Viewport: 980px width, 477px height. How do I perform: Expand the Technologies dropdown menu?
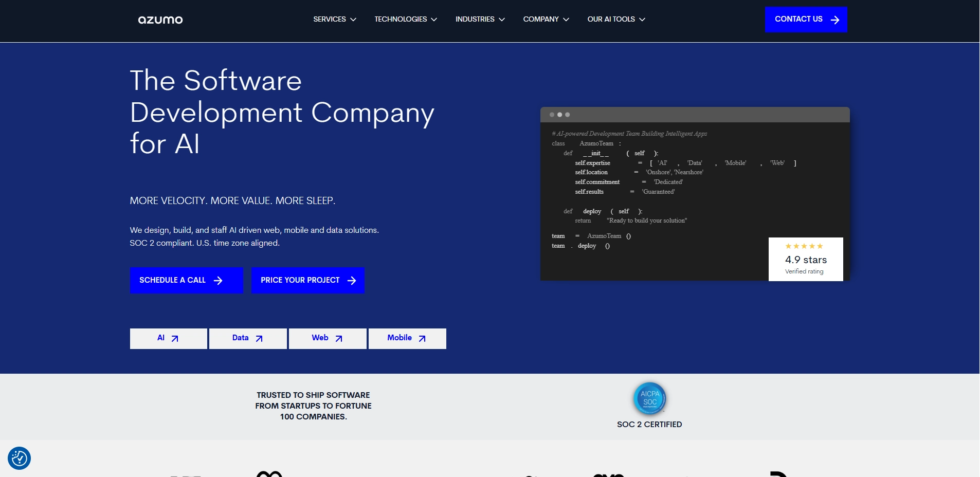pos(406,20)
